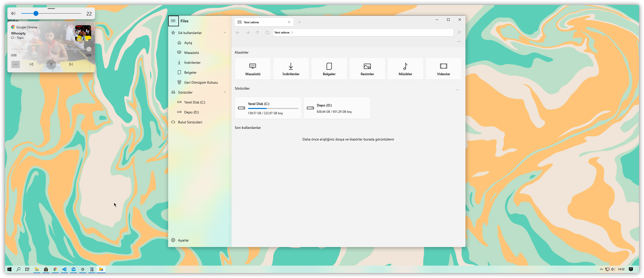The height and width of the screenshot is (278, 644).
Task: Open Geri Dönüşüm Kutusu in sidebar
Action: tap(200, 82)
